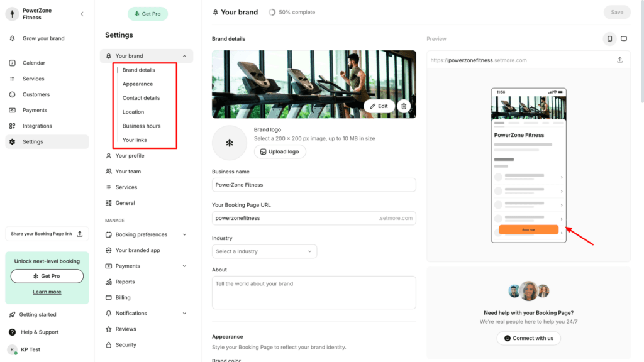644x362 pixels.
Task: Switch preview to desktop view
Action: pyautogui.click(x=623, y=38)
